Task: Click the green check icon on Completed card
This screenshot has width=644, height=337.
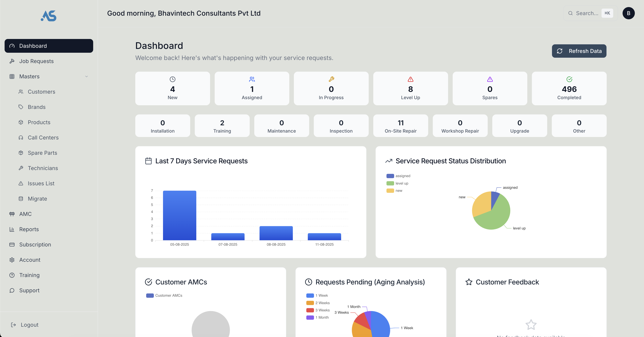Action: pos(569,79)
